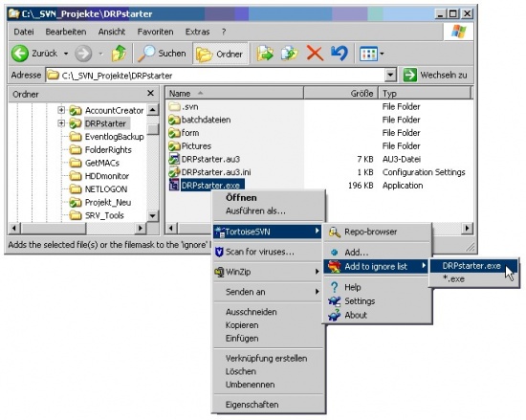526x420 pixels.
Task: Open the address bar dropdown arrow
Action: [x=390, y=75]
